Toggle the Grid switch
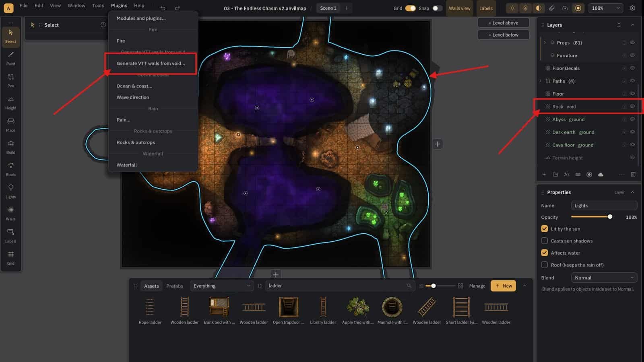 pyautogui.click(x=410, y=8)
